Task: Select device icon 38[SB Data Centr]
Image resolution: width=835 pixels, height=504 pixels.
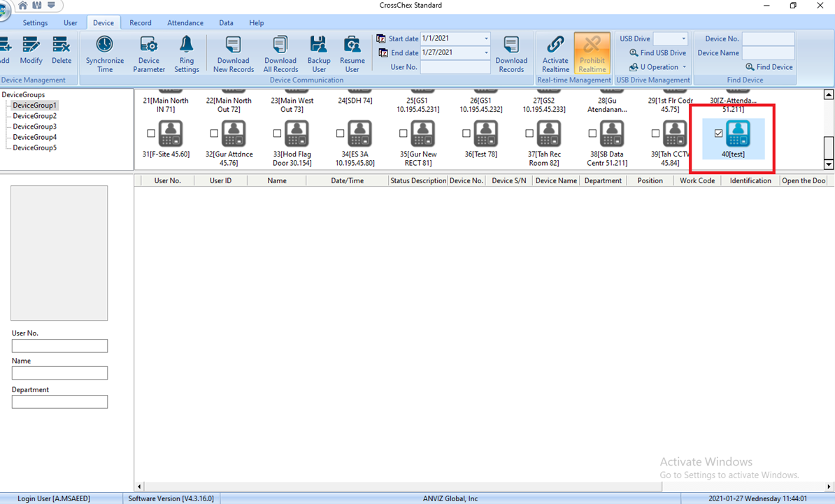Action: (x=612, y=134)
